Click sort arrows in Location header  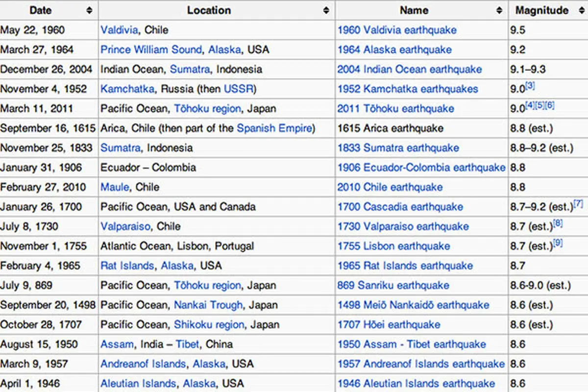326,10
